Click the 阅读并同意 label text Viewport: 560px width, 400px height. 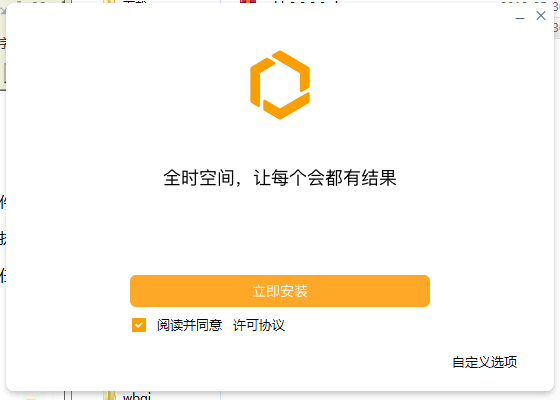pos(190,325)
